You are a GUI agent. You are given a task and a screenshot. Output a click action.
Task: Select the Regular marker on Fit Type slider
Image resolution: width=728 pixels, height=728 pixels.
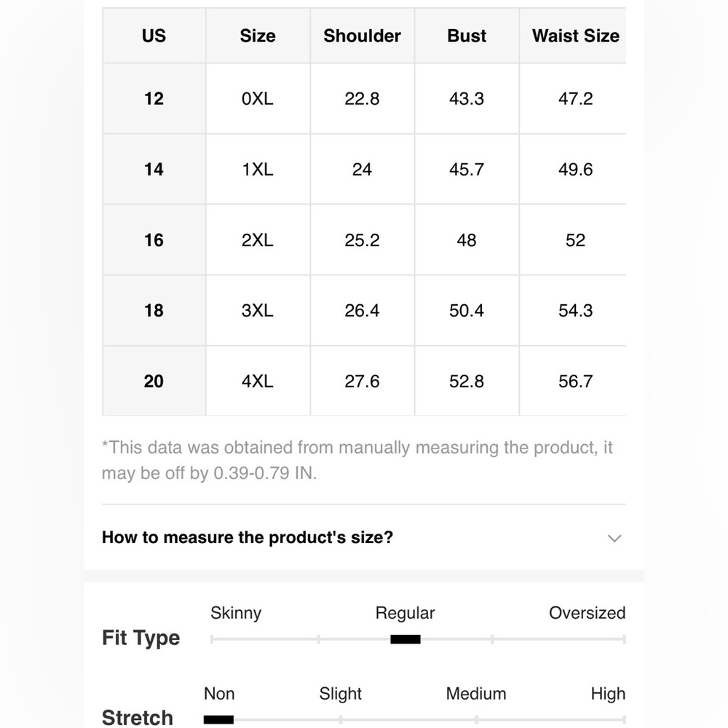pyautogui.click(x=405, y=639)
